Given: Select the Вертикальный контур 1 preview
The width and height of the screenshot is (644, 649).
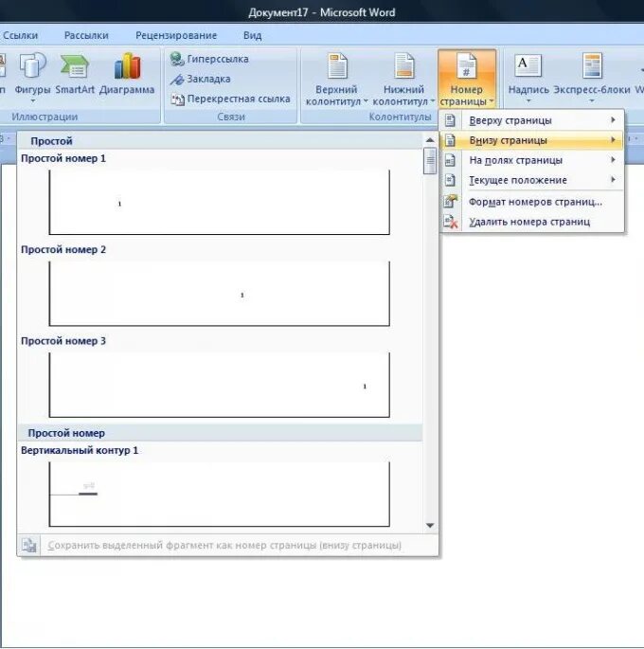Looking at the screenshot, I should (x=219, y=495).
